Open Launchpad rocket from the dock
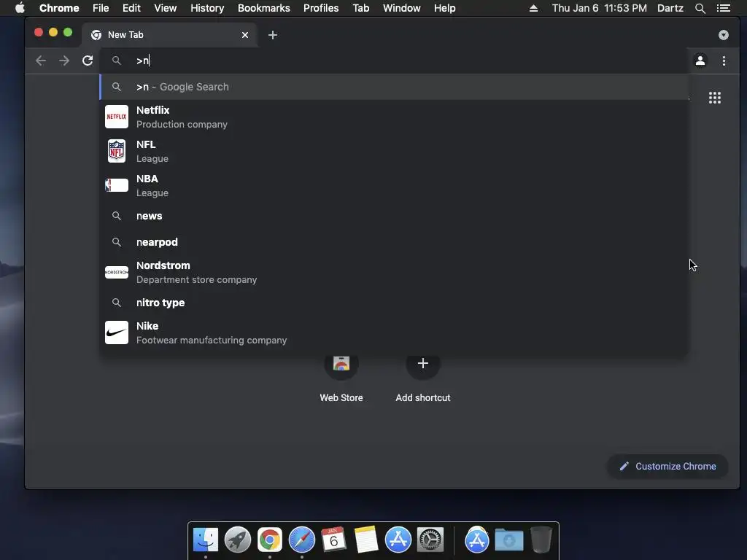The width and height of the screenshot is (747, 560). point(237,540)
